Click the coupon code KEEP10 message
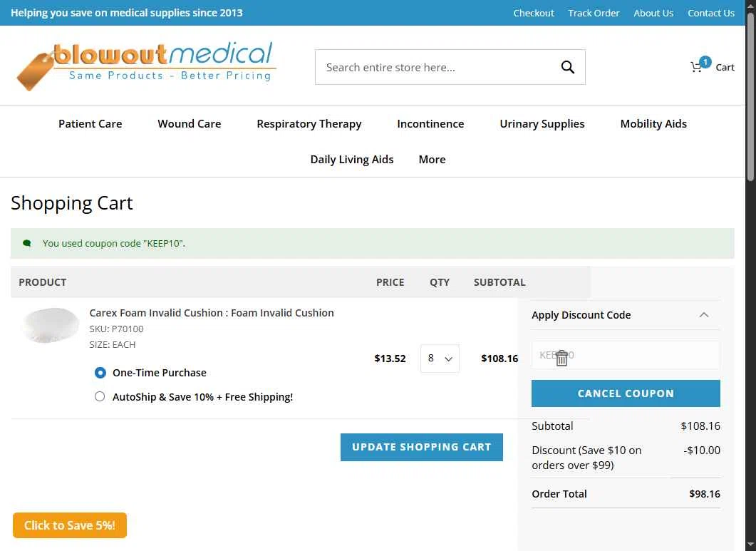756x551 pixels. click(x=114, y=243)
